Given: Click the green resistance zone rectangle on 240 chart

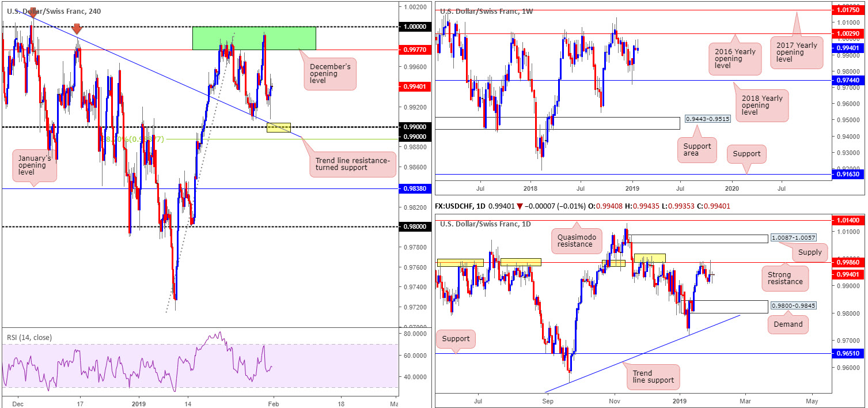Looking at the screenshot, I should (x=254, y=38).
